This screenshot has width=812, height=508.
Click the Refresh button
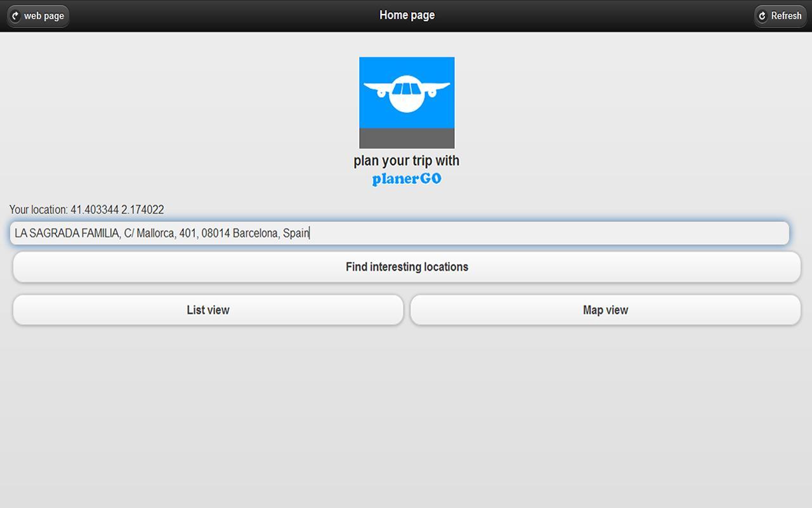[780, 16]
